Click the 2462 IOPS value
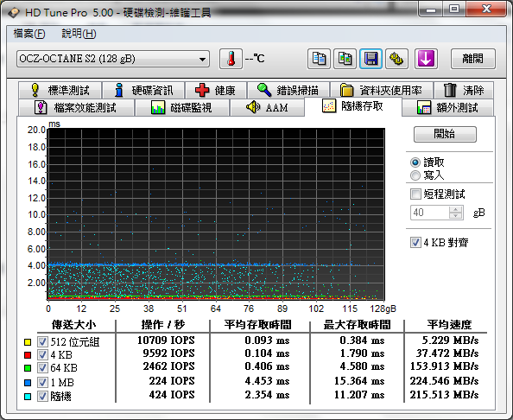 click(168, 366)
